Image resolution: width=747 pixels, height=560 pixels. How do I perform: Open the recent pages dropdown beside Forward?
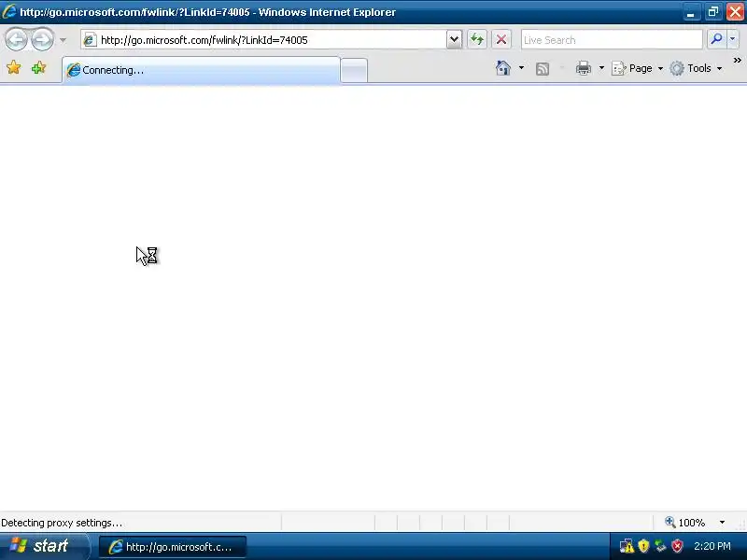pyautogui.click(x=63, y=40)
